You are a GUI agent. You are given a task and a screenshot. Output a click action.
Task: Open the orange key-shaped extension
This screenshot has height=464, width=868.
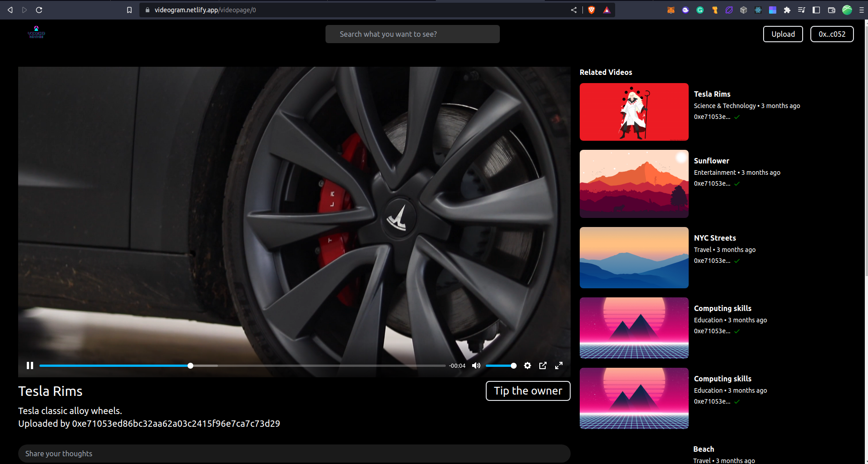[715, 10]
